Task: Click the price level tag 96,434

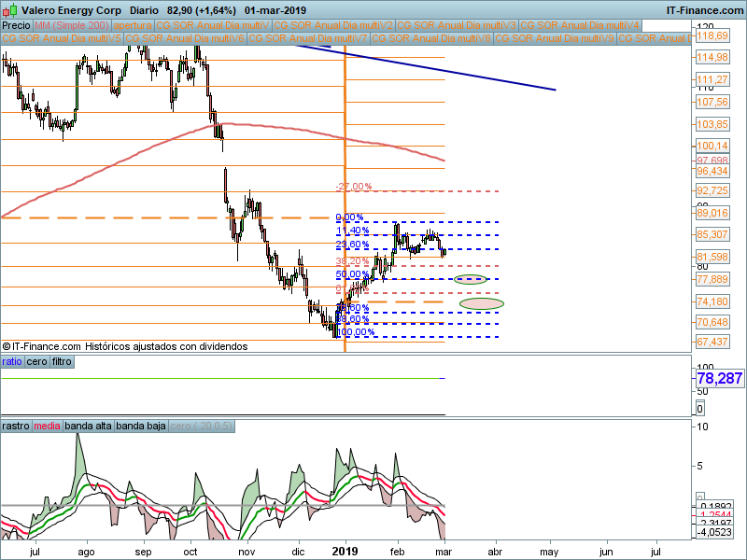Action: pos(712,171)
